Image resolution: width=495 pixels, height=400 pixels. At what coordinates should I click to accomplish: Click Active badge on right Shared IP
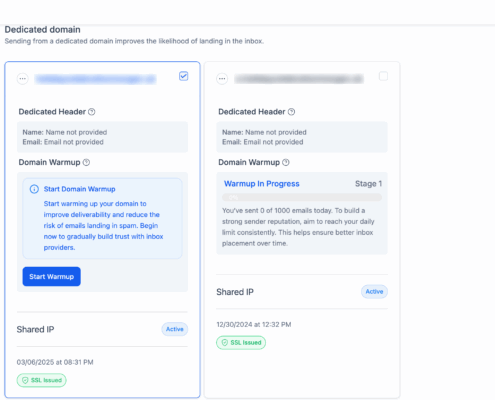click(374, 292)
